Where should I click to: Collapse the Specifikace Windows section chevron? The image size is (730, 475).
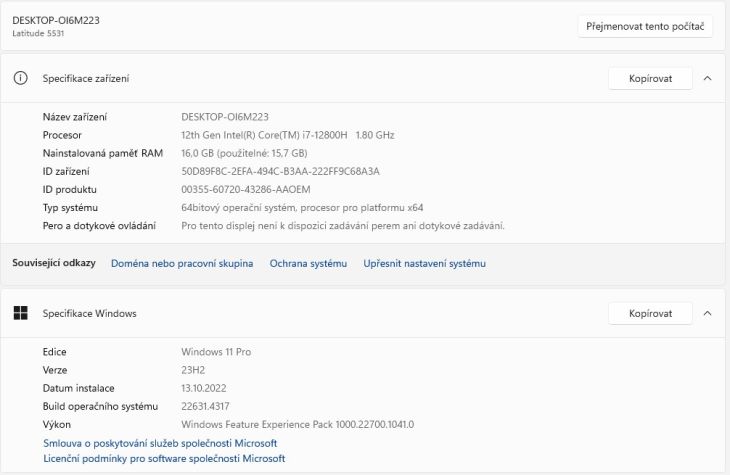pyautogui.click(x=707, y=313)
